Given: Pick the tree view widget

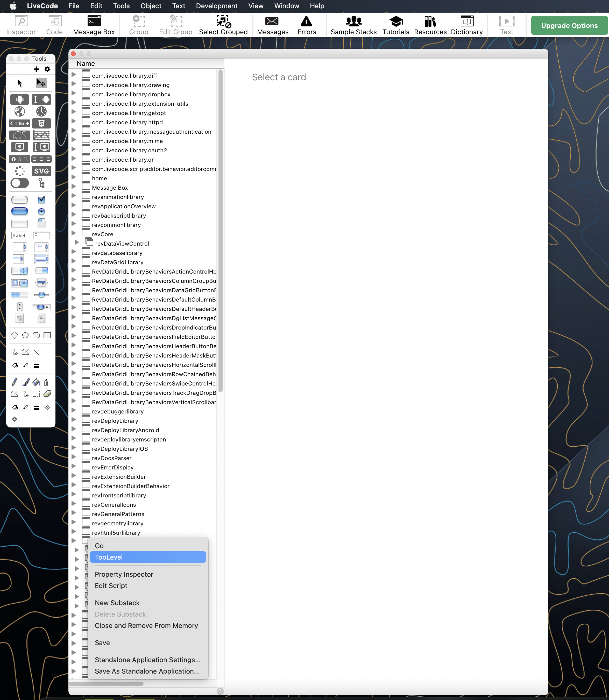Looking at the screenshot, I should coord(41,183).
